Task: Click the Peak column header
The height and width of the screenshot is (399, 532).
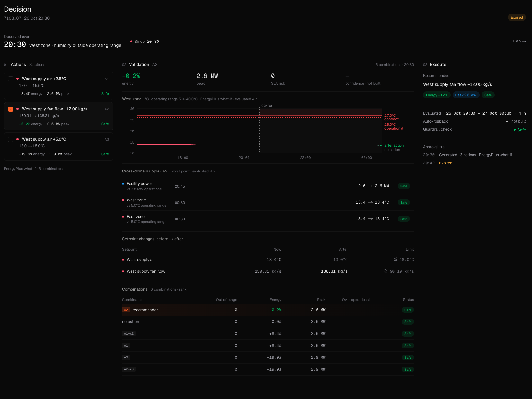Action: point(321,300)
